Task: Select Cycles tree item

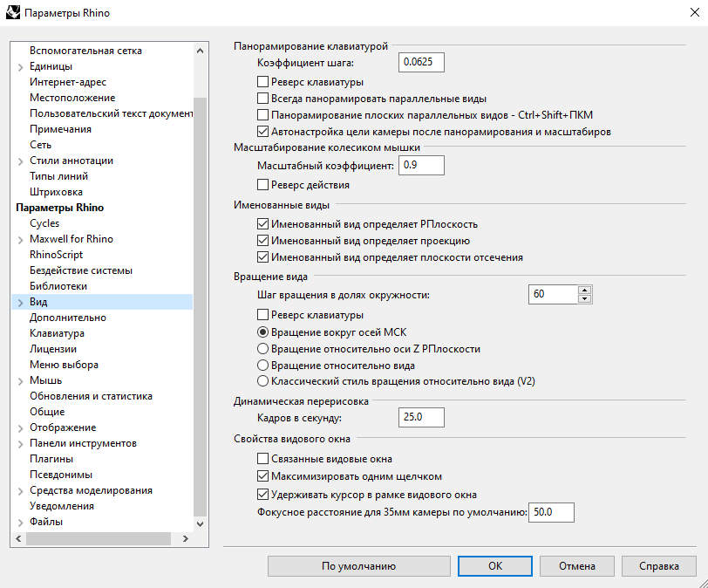Action: pyautogui.click(x=44, y=223)
